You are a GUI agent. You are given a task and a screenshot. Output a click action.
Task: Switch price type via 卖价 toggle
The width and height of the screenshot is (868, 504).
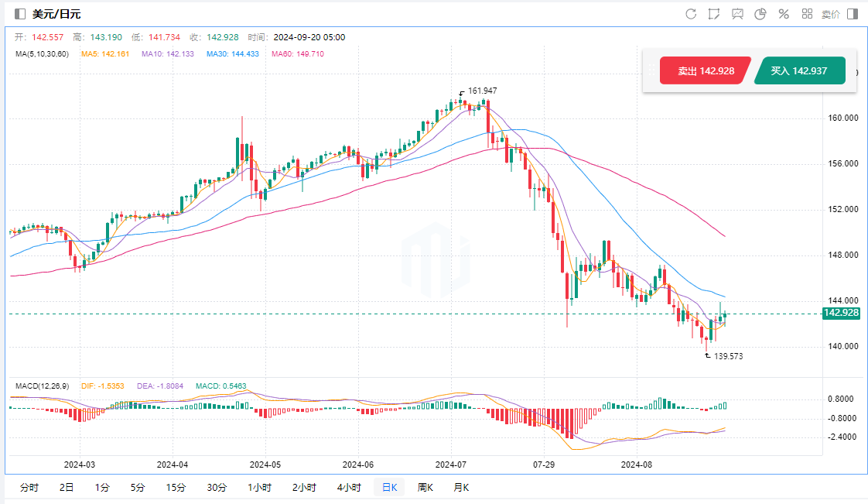tap(830, 14)
